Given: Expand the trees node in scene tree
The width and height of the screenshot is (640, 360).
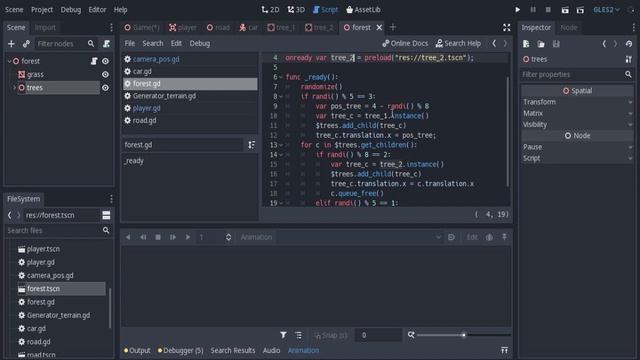Looking at the screenshot, I should pos(15,88).
